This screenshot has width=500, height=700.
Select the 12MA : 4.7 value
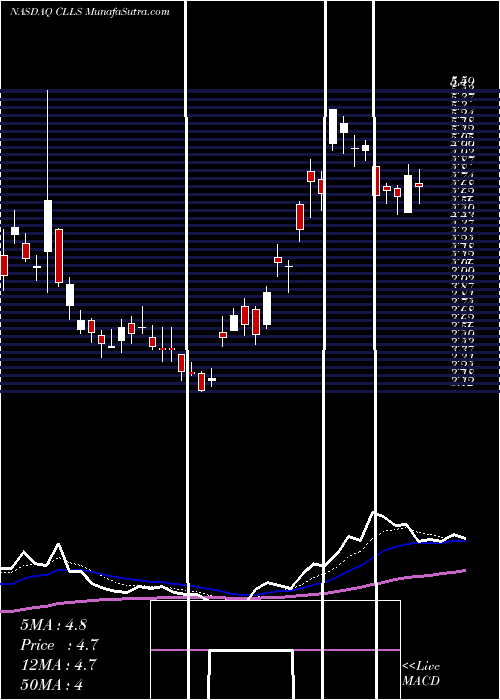(56, 665)
